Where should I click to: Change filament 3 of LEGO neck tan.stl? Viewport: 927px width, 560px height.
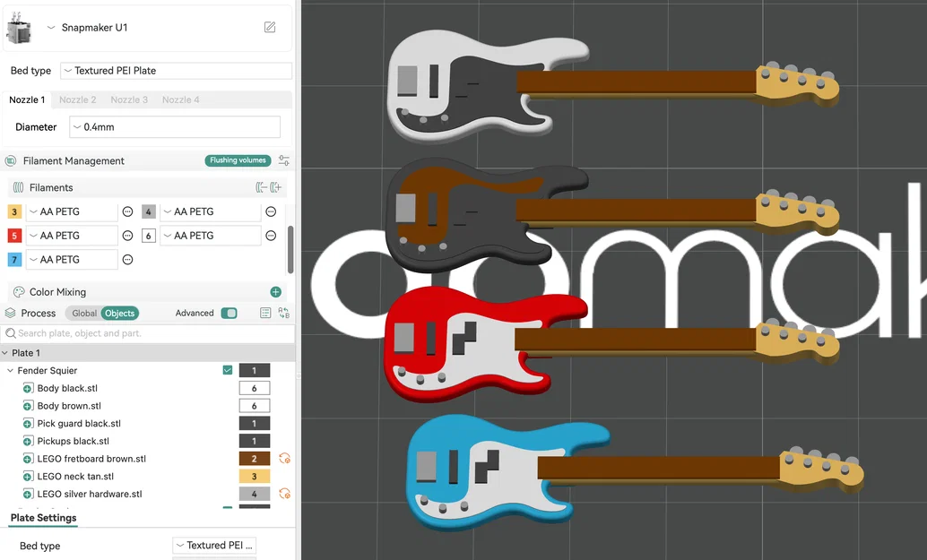point(255,476)
